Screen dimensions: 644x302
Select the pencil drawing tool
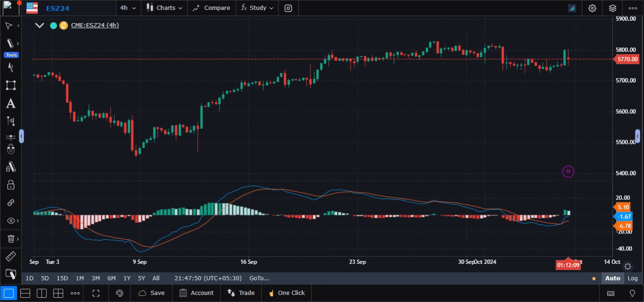(x=9, y=43)
